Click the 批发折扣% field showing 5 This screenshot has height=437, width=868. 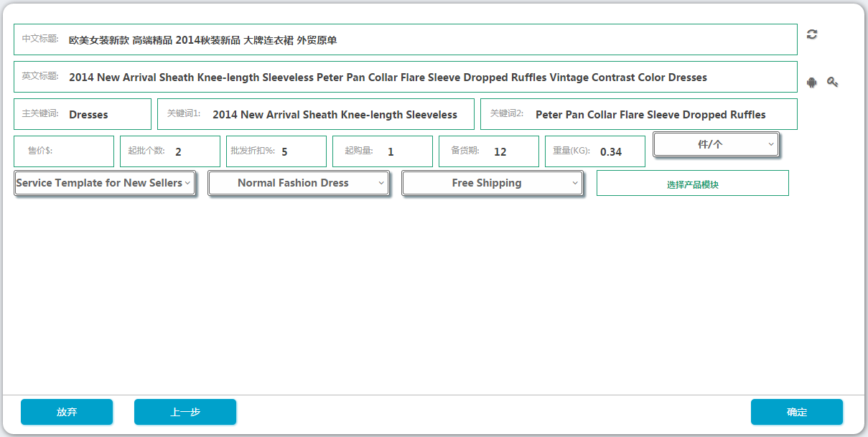click(276, 151)
